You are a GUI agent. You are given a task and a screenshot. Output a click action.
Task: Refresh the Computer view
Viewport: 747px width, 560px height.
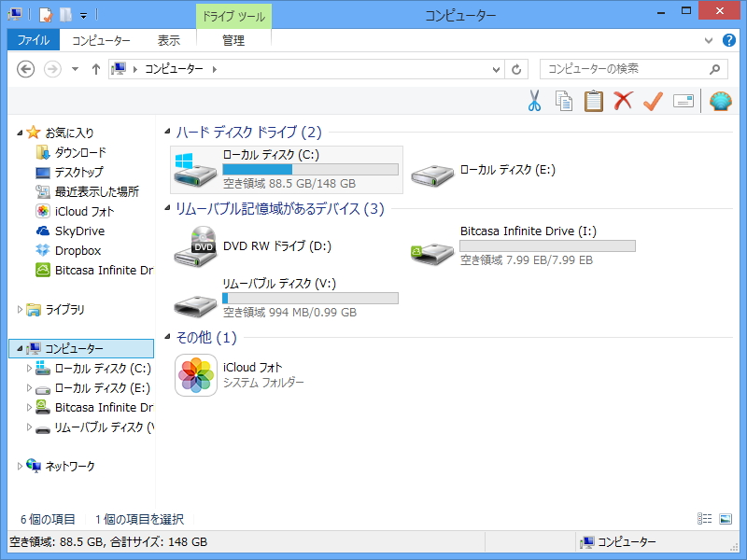click(x=516, y=69)
